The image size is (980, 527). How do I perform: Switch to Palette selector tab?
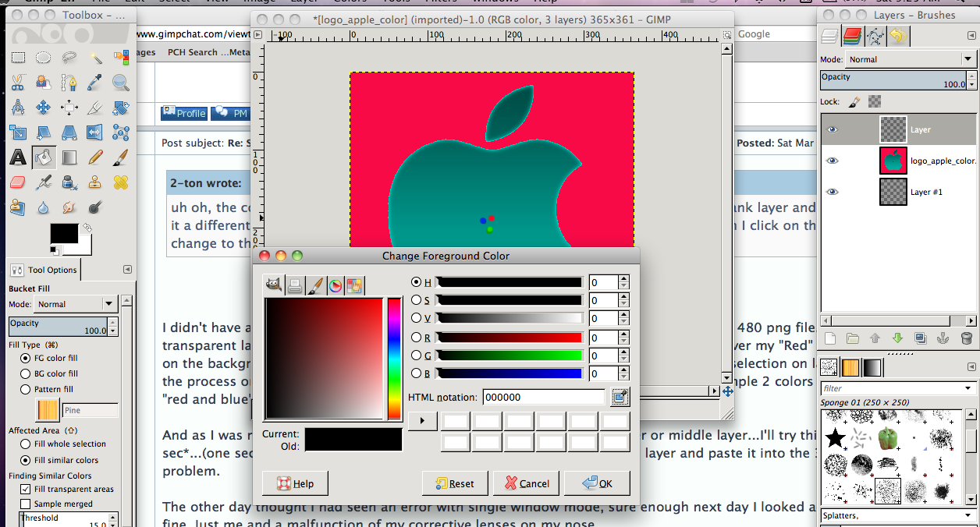355,285
